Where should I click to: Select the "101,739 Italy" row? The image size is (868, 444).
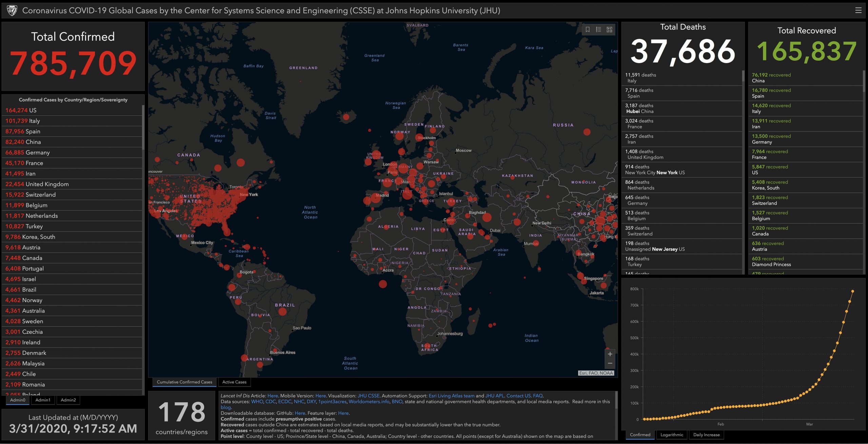click(72, 121)
